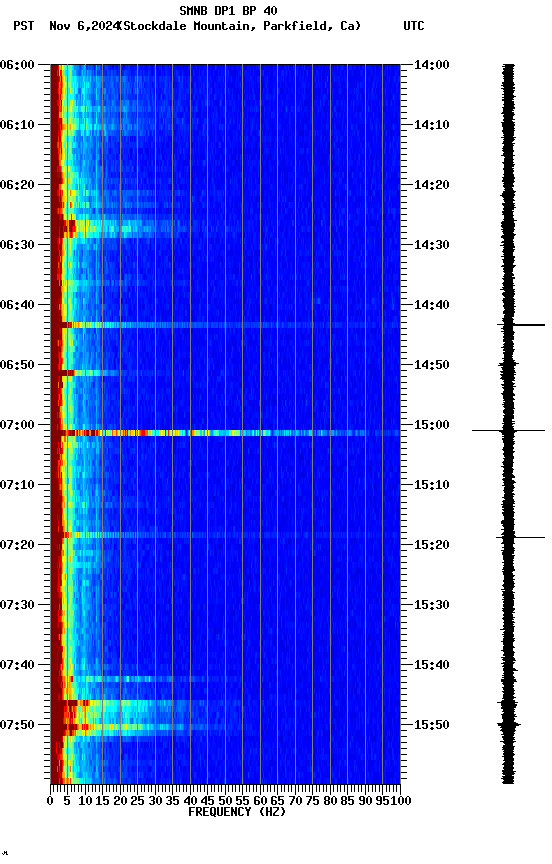Click the 25 Hz frequency tick label
This screenshot has width=552, height=864.
click(138, 801)
